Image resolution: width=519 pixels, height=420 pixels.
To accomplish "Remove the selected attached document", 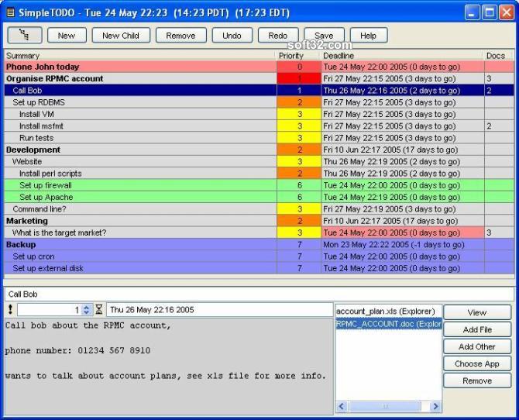I will click(x=477, y=380).
